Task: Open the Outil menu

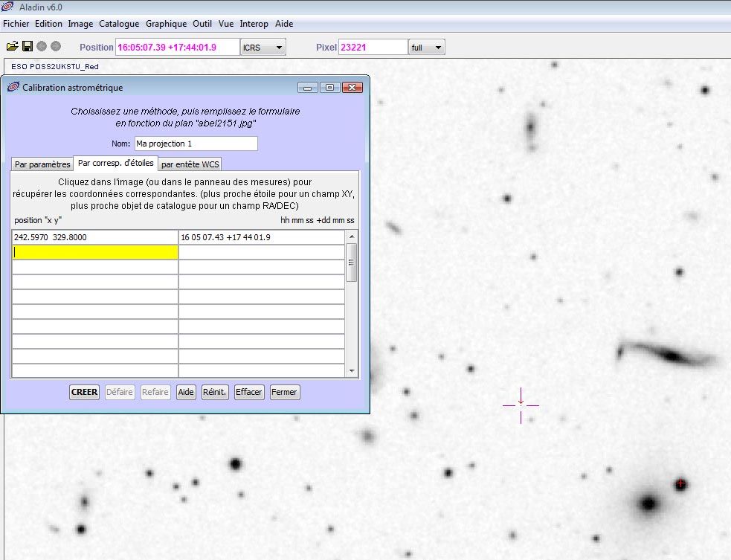Action: 202,24
